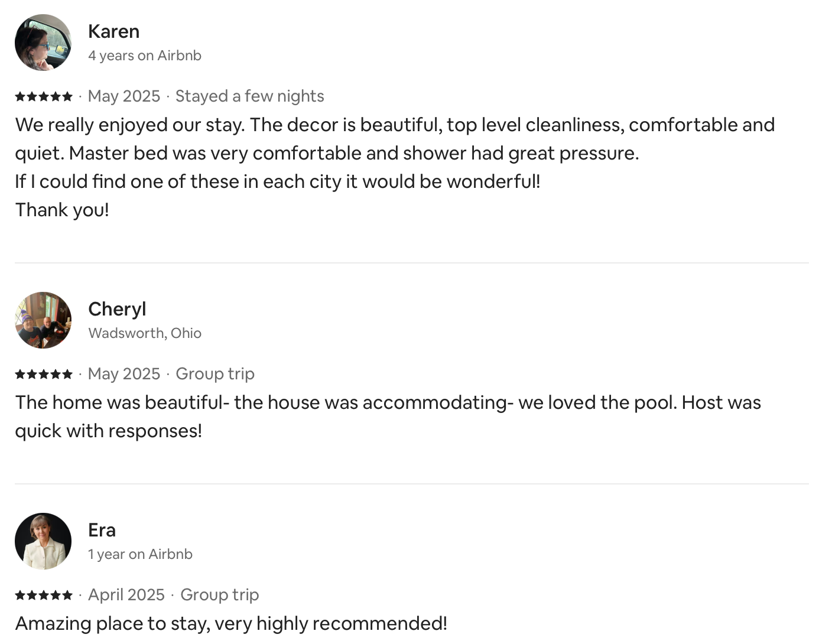Open Cheryl's profile picture
The image size is (819, 644).
point(43,320)
